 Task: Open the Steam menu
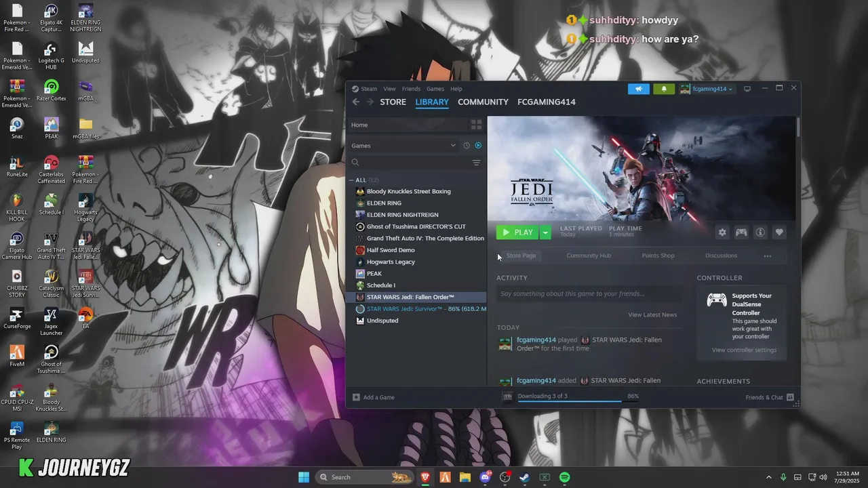click(x=369, y=89)
